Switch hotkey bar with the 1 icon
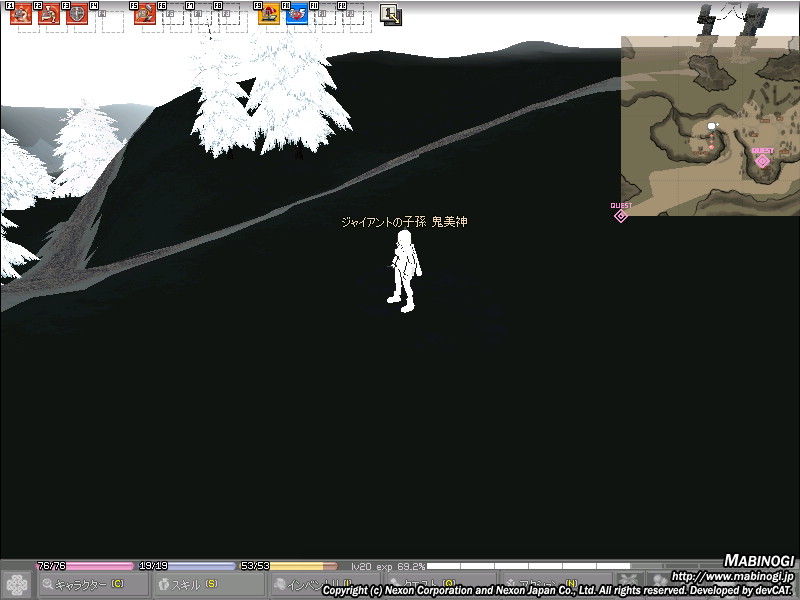Viewport: 800px width, 600px height. (391, 15)
